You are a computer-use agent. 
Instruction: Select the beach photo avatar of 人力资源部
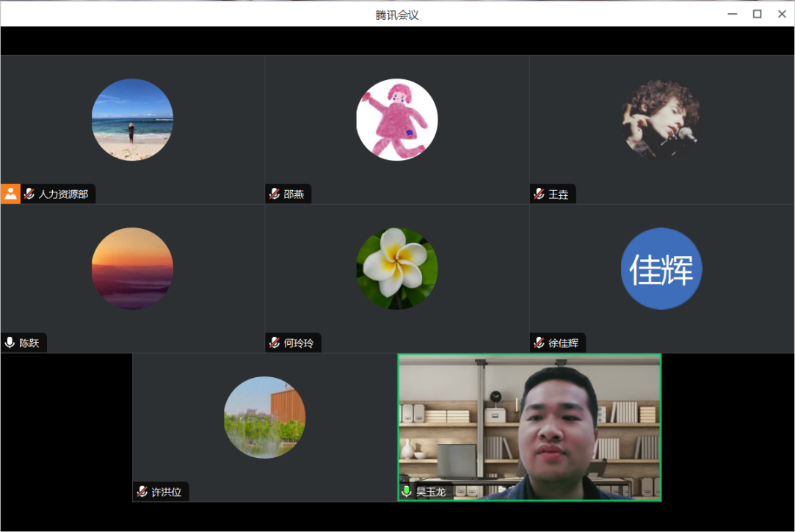click(132, 120)
